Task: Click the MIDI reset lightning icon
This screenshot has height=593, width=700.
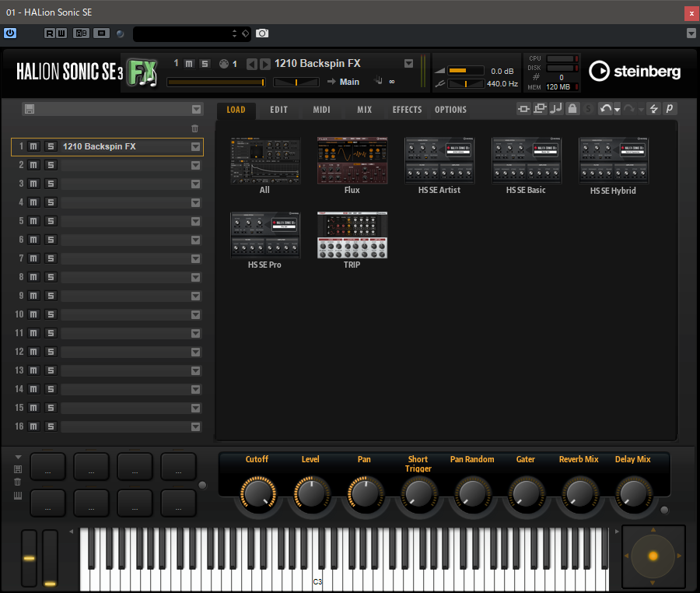Action: 653,108
